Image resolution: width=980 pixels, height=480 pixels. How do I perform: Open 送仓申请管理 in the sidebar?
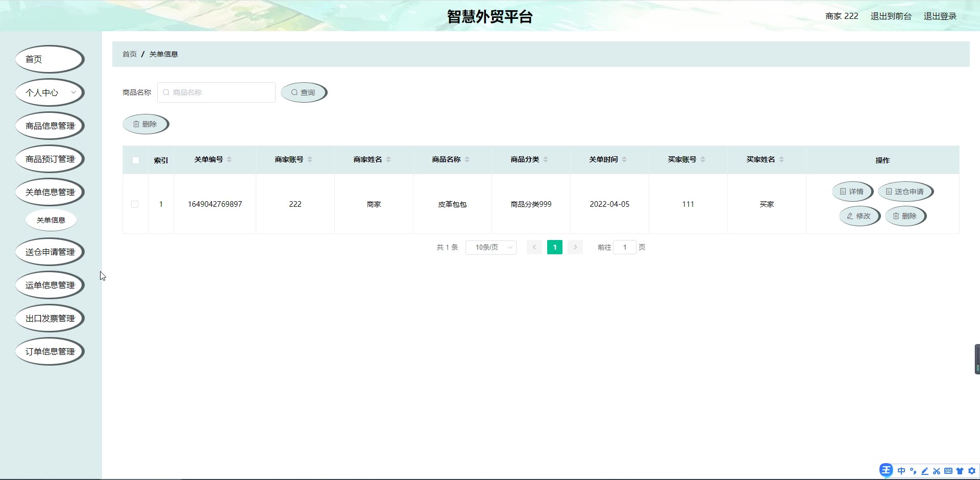pos(50,252)
